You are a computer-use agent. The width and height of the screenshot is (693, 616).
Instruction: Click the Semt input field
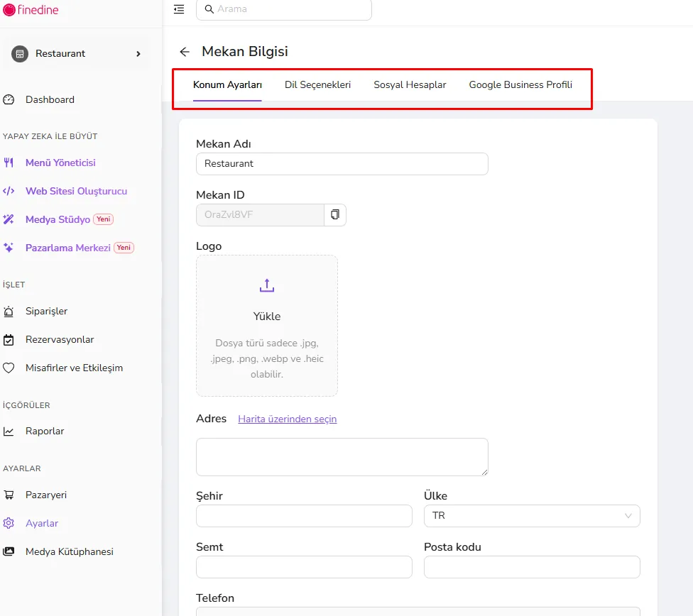click(304, 567)
